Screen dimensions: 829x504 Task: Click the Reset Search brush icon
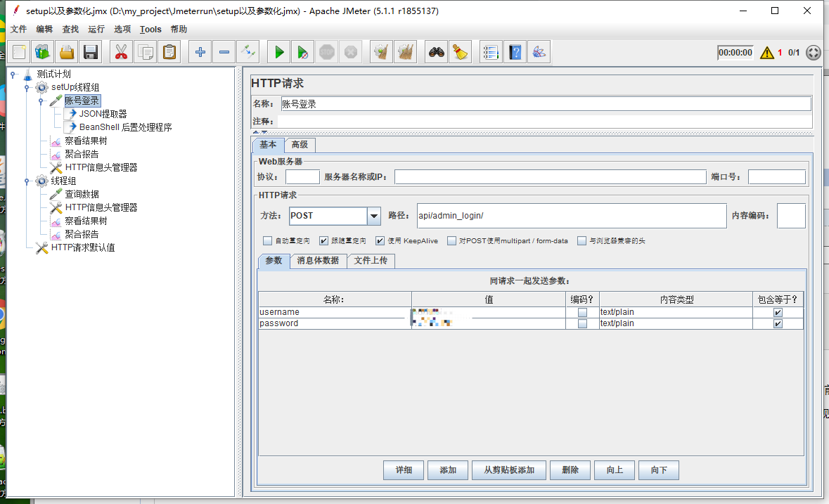pyautogui.click(x=460, y=52)
